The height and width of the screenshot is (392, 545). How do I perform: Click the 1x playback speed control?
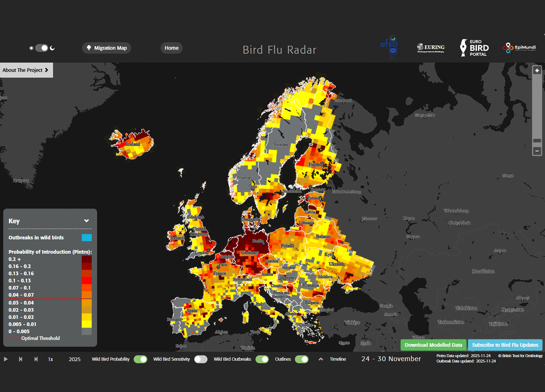[51, 359]
